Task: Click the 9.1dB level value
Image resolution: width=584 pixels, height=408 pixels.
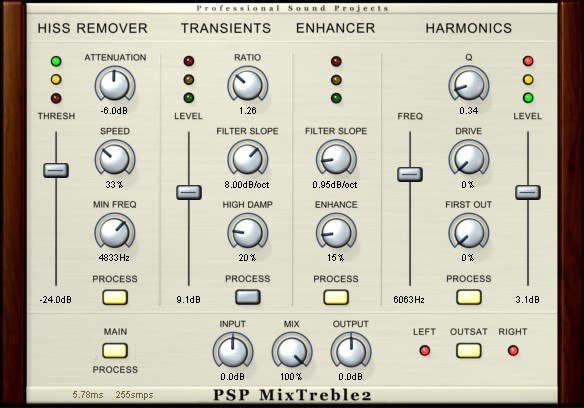Action: (188, 300)
